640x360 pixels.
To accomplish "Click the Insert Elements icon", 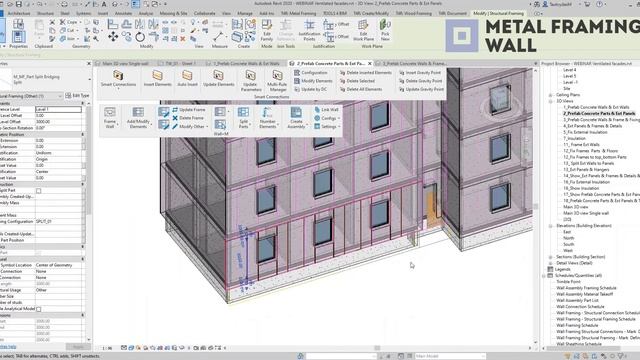I will point(158,76).
